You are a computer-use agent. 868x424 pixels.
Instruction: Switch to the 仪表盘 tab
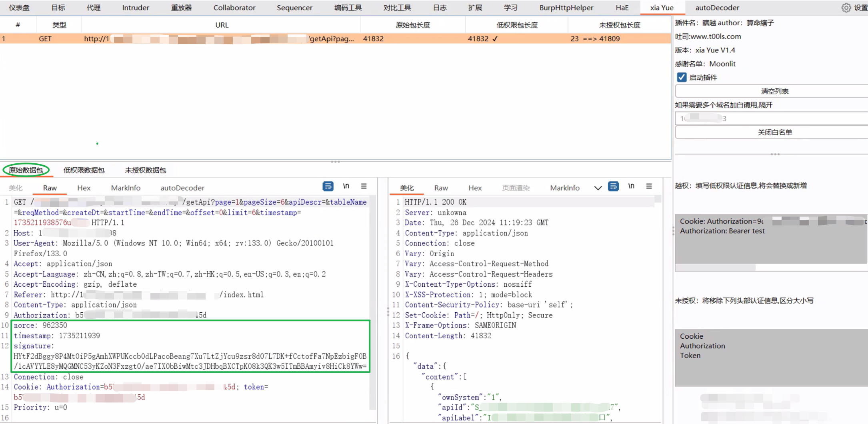click(19, 8)
